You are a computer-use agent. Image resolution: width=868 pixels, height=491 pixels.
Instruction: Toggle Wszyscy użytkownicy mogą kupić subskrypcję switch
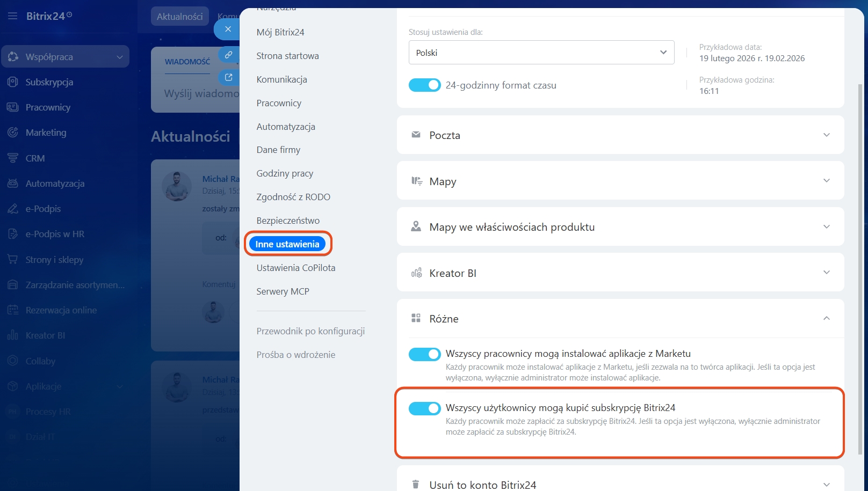425,408
